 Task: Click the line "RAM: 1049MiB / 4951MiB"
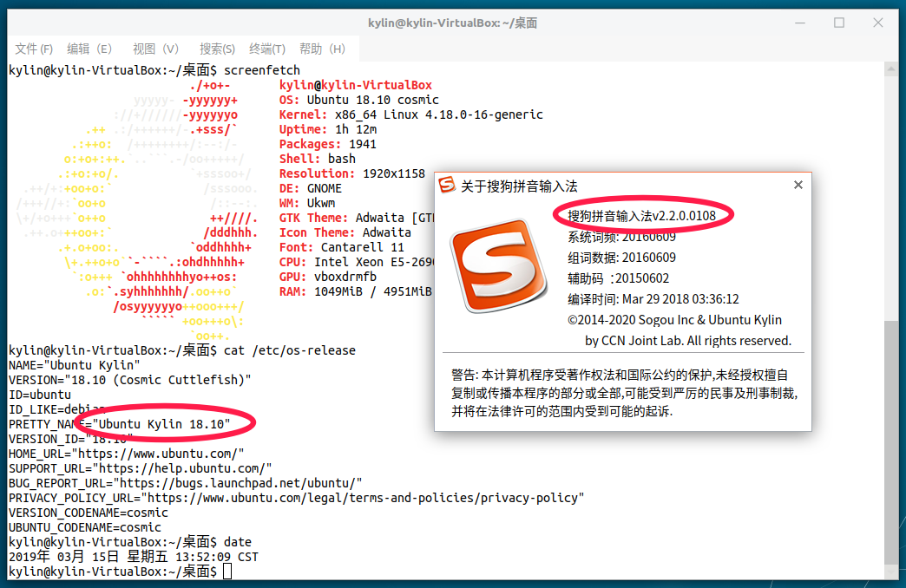tap(355, 291)
